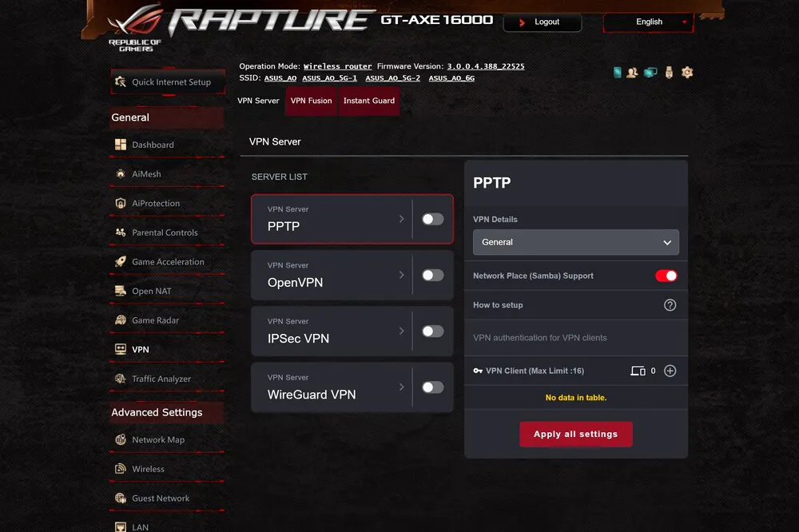Open the ASUS_AO_5G-2 SSID link
The height and width of the screenshot is (532, 799).
click(393, 78)
